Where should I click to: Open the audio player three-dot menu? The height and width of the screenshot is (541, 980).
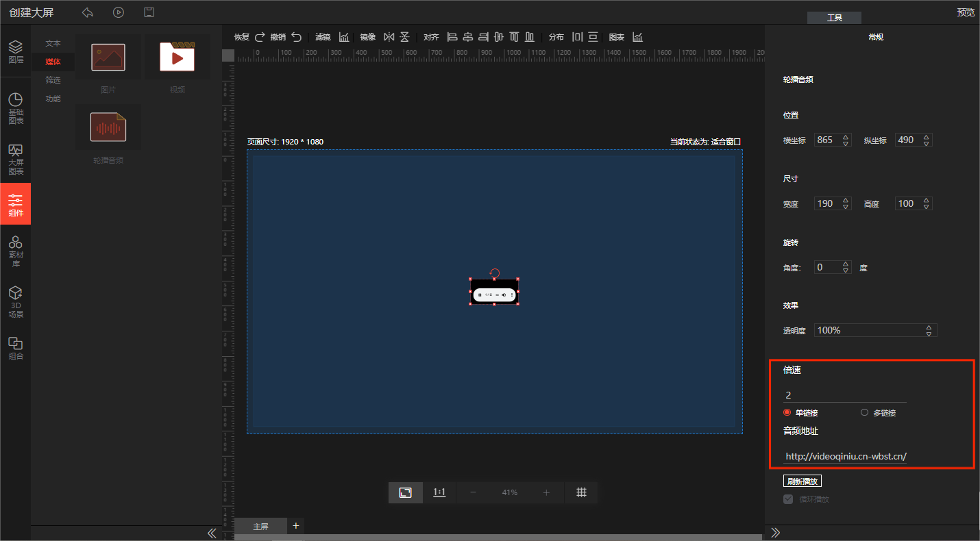512,294
